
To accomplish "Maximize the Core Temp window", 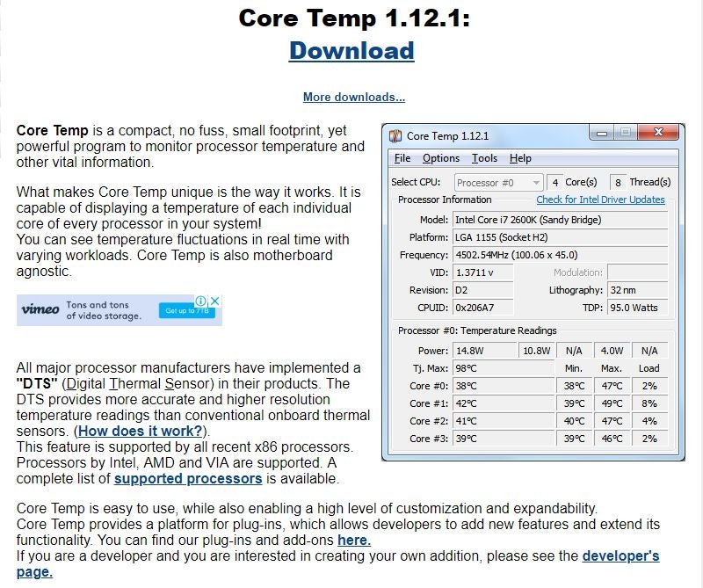I will pyautogui.click(x=625, y=133).
